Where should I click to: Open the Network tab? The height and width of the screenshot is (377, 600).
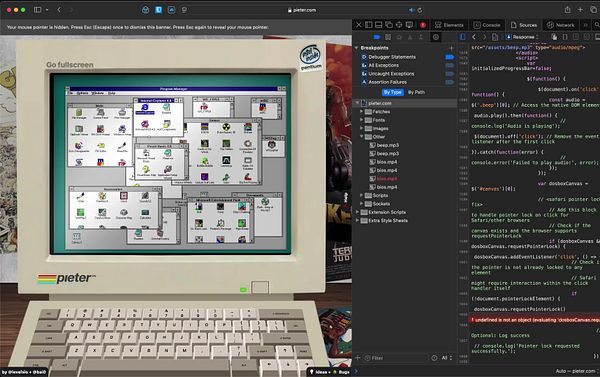561,25
